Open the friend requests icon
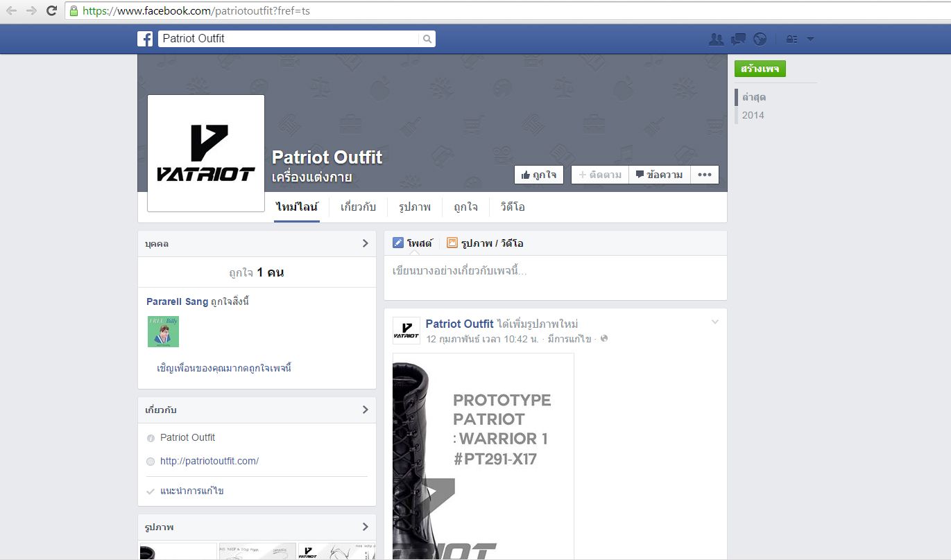951x560 pixels. coord(716,40)
